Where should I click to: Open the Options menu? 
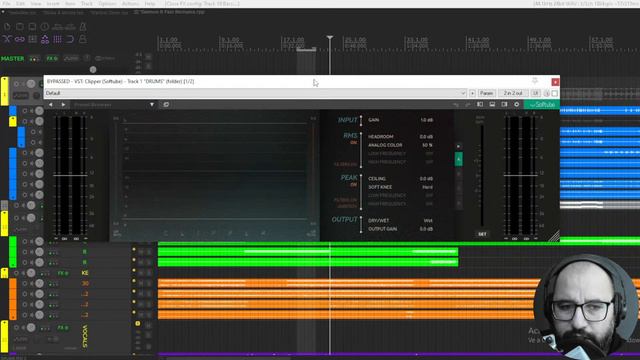107,4
